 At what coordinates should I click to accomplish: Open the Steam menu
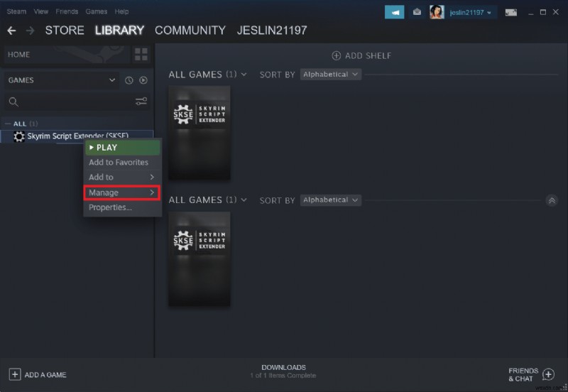[16, 11]
